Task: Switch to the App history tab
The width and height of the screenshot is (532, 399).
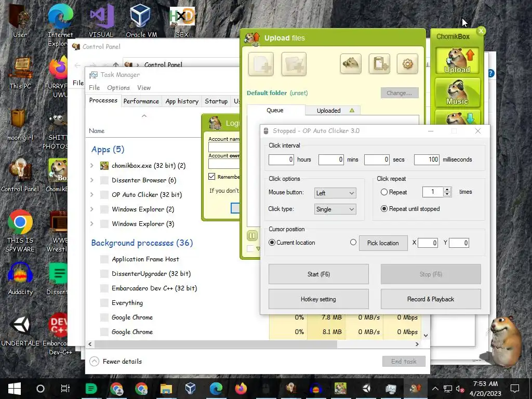Action: point(182,101)
